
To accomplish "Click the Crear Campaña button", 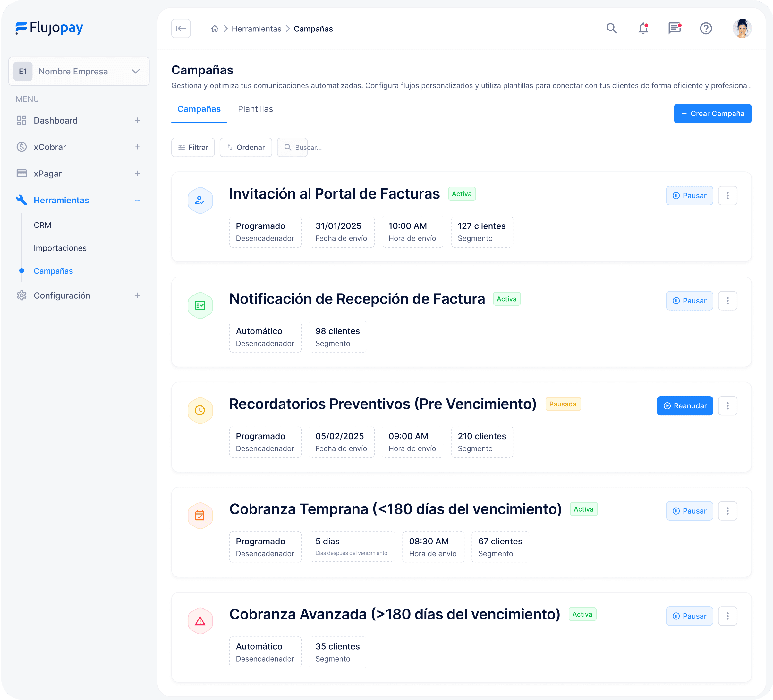I will pos(712,114).
